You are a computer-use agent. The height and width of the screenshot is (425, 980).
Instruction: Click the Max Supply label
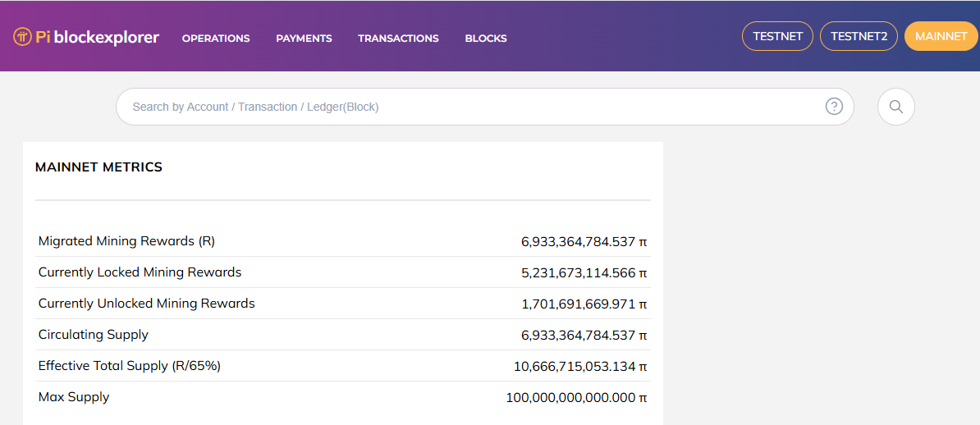tap(74, 397)
